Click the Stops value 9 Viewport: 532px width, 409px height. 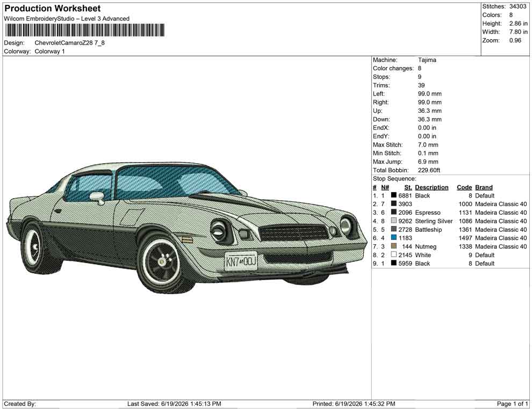click(x=419, y=77)
